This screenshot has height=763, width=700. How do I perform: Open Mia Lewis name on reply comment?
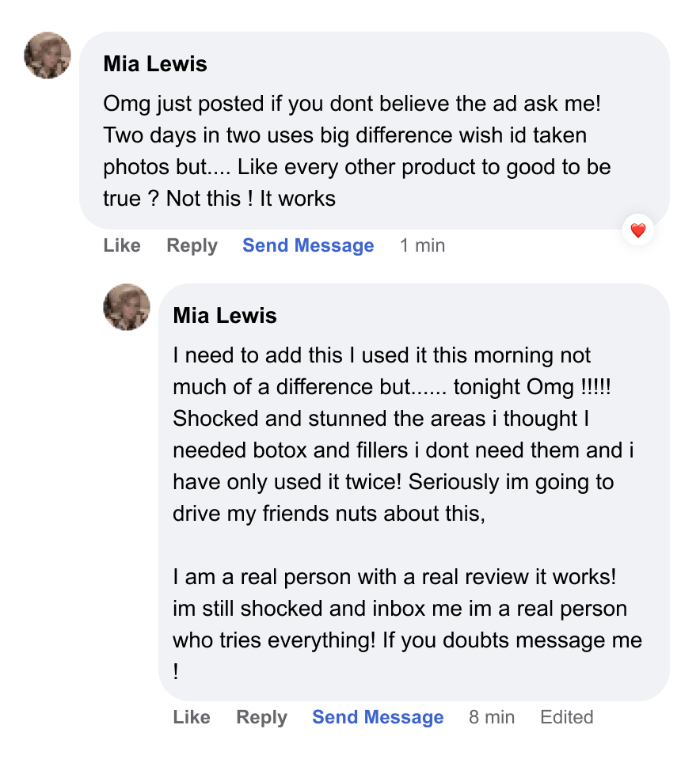point(225,315)
